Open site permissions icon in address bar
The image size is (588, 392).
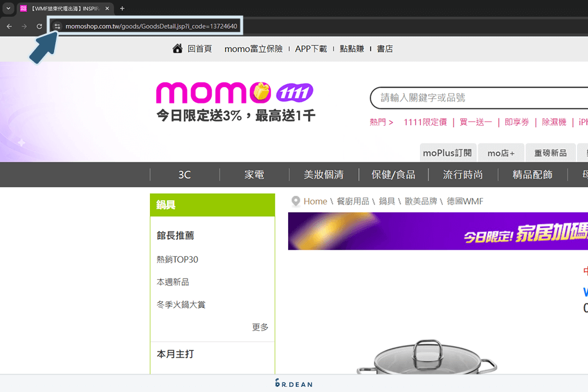click(57, 26)
